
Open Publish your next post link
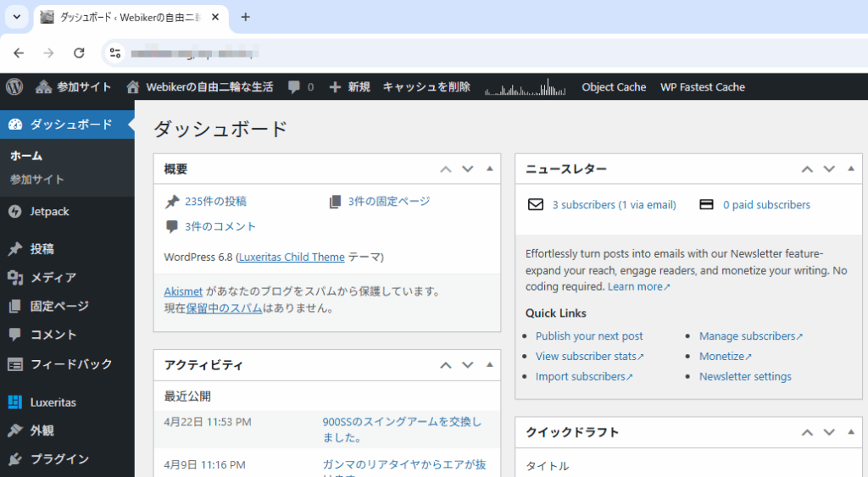[589, 336]
